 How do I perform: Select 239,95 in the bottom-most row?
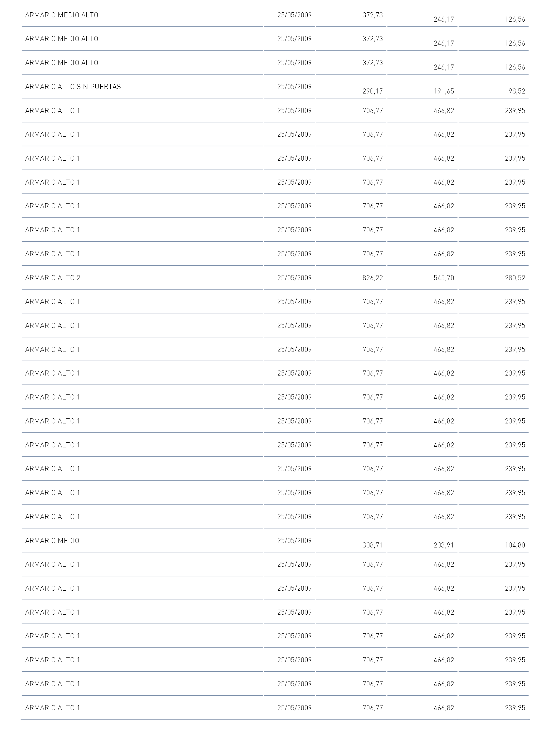(x=515, y=708)
